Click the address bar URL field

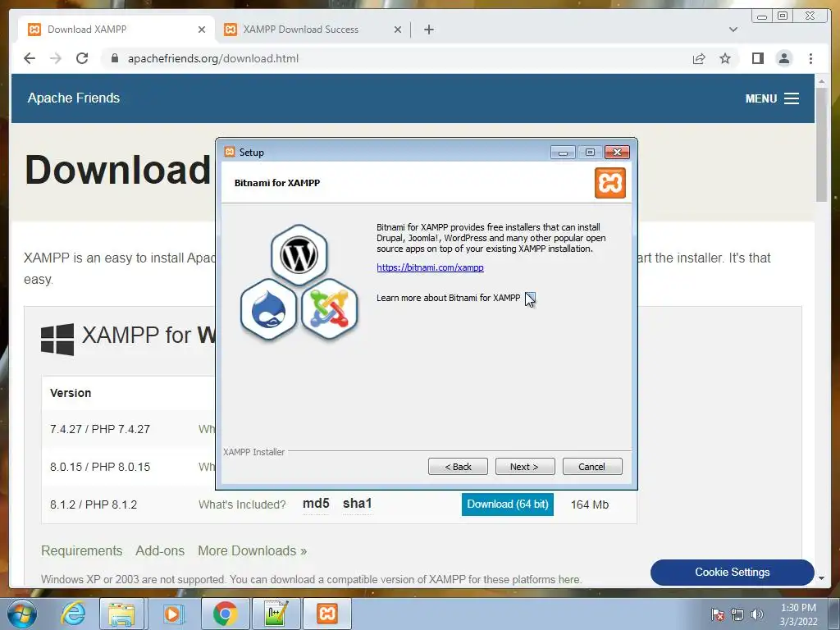pyautogui.click(x=396, y=58)
